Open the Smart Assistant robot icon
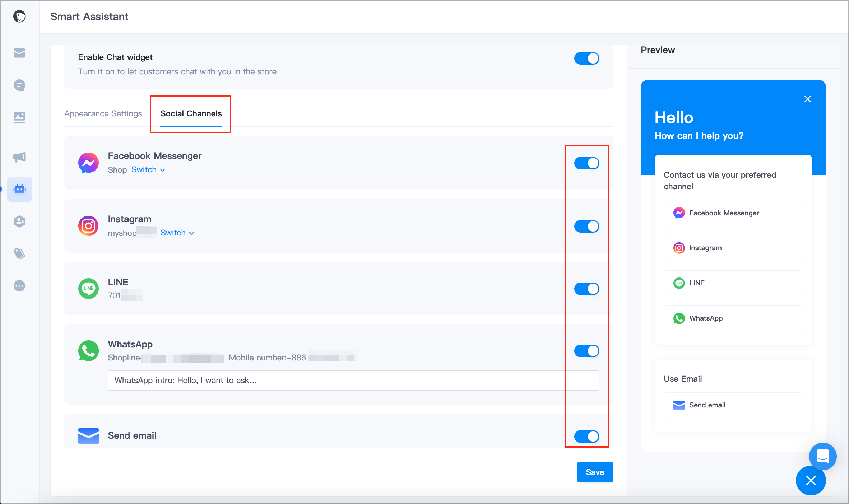Screen dimensions: 849x504 19,189
